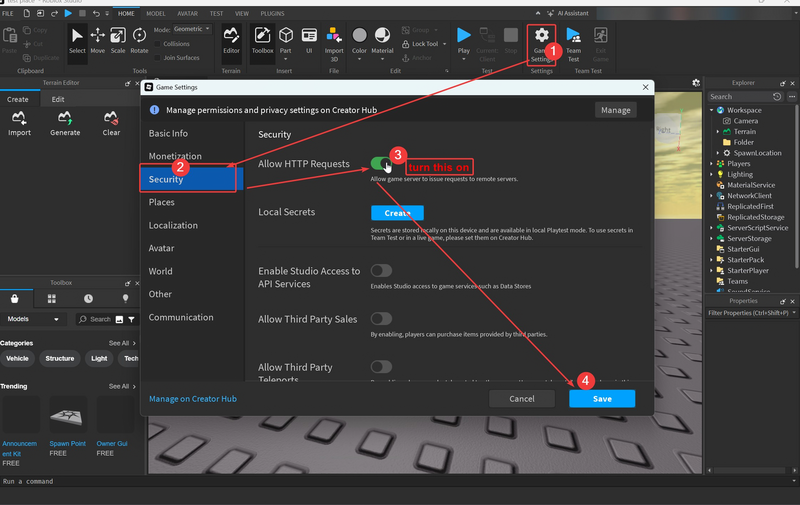Image resolution: width=800 pixels, height=505 pixels.
Task: Click See All next to Categories
Action: click(x=121, y=343)
